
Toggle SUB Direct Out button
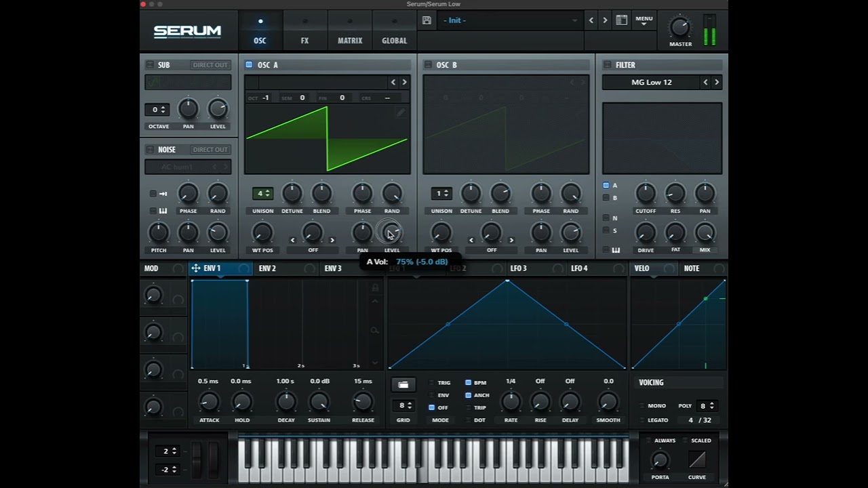tap(210, 65)
